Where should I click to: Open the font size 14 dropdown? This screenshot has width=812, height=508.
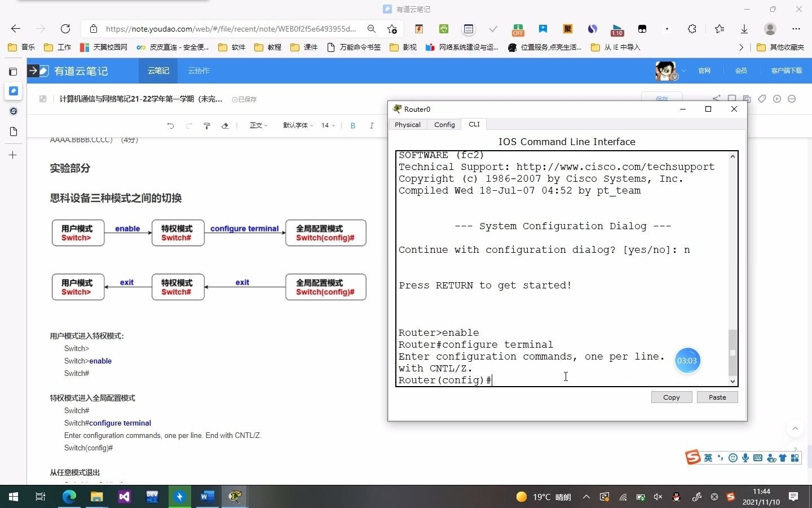click(x=328, y=125)
